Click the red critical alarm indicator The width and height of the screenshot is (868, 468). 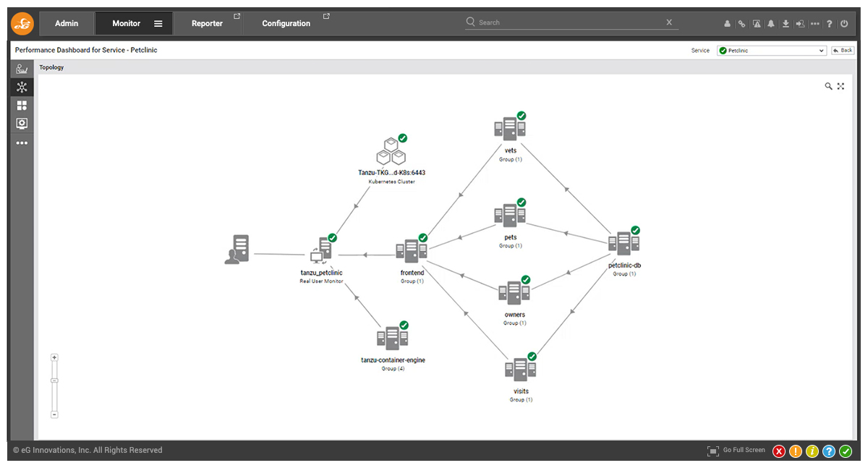click(x=779, y=451)
